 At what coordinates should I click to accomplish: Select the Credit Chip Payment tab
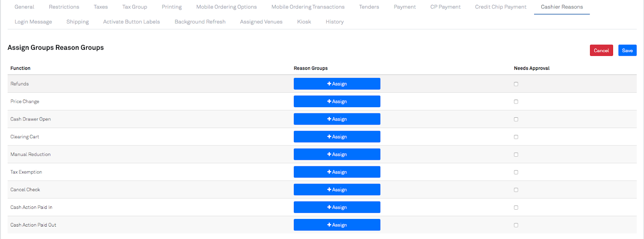500,7
